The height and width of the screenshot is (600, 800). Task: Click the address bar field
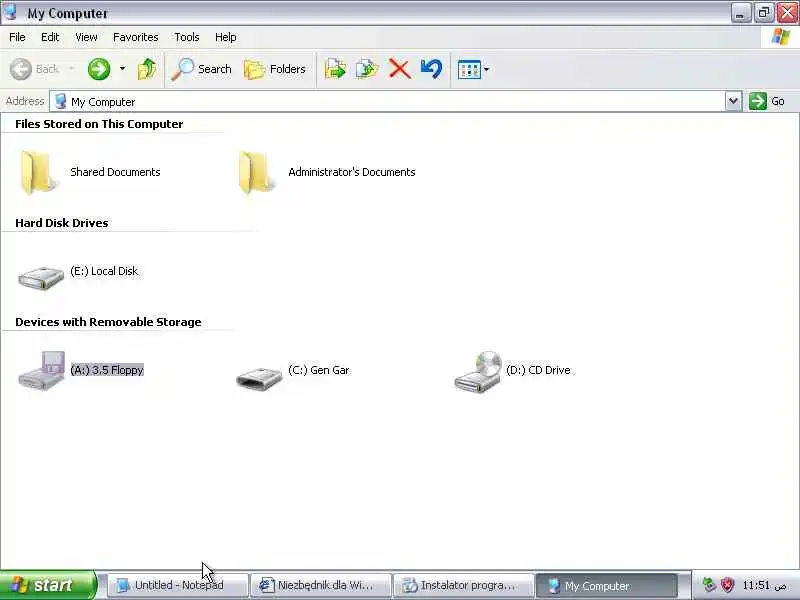pos(388,102)
